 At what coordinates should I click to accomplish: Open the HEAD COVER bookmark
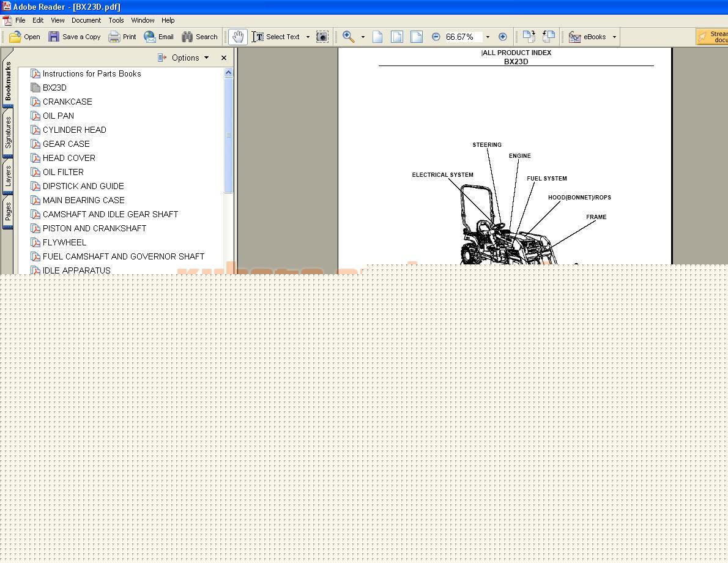pos(69,158)
